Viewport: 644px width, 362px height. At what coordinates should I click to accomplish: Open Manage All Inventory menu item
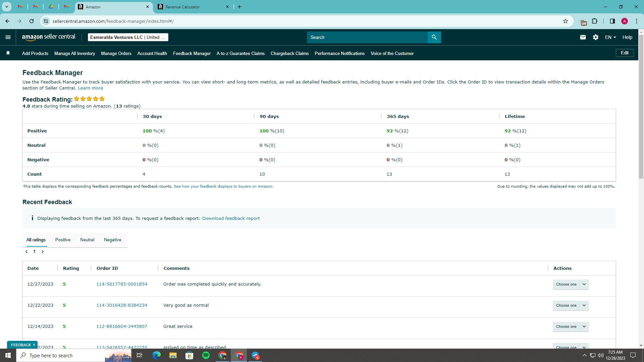click(x=74, y=53)
